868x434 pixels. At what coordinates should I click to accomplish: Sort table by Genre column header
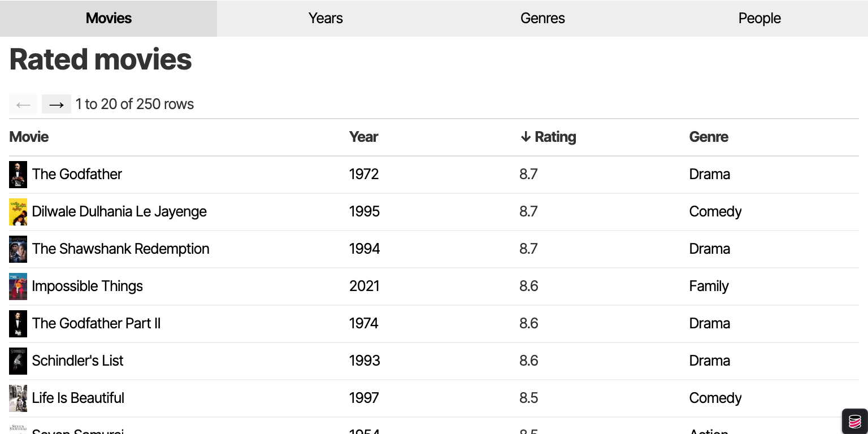click(709, 137)
